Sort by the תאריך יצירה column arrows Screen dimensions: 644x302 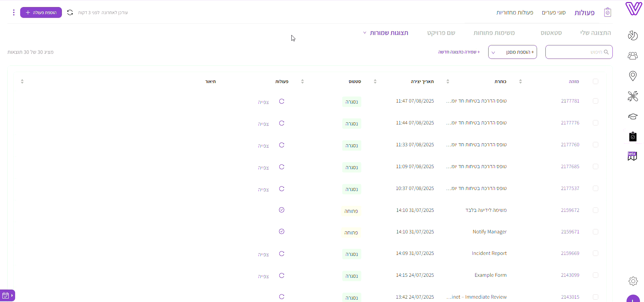(x=375, y=81)
